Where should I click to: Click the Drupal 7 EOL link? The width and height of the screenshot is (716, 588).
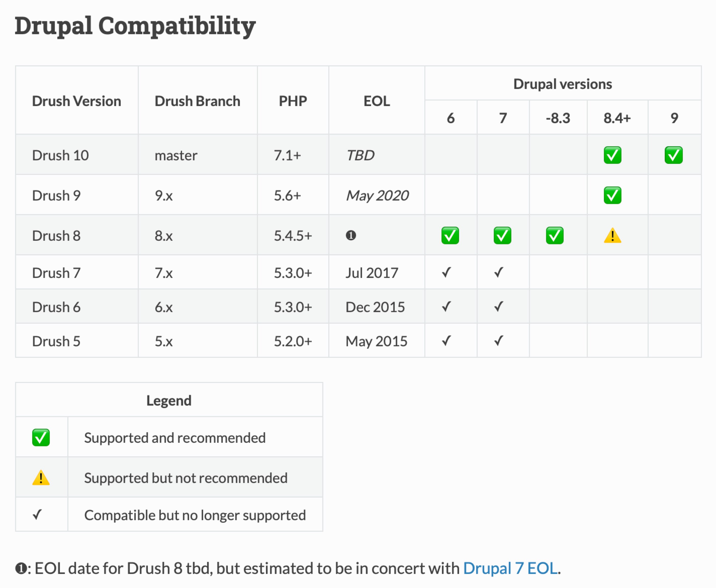[510, 568]
